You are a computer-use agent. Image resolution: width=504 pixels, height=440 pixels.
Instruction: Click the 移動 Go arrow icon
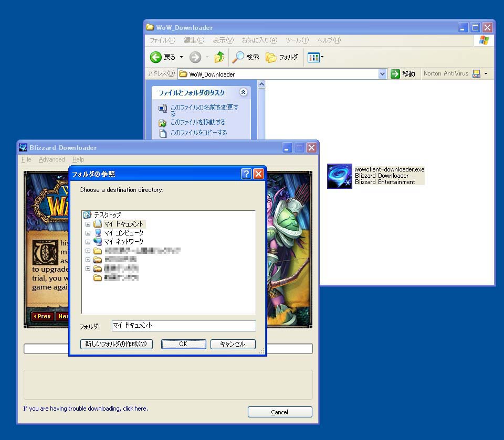click(x=395, y=74)
